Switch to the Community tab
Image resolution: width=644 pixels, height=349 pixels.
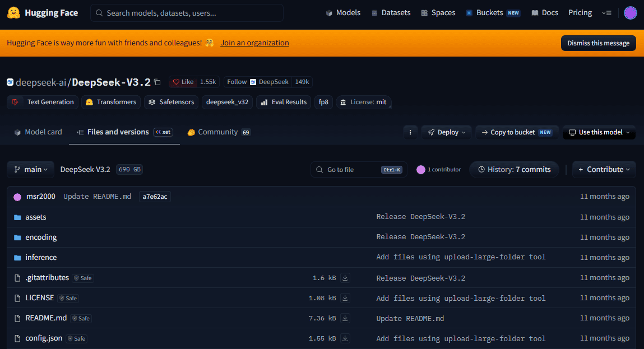tap(219, 132)
